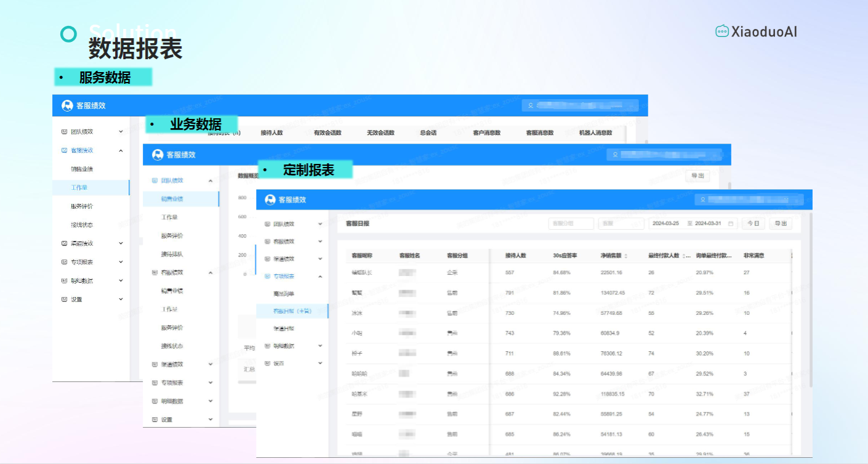Open 接待排队 in the middle window sidebar
This screenshot has height=464, width=868.
172,254
